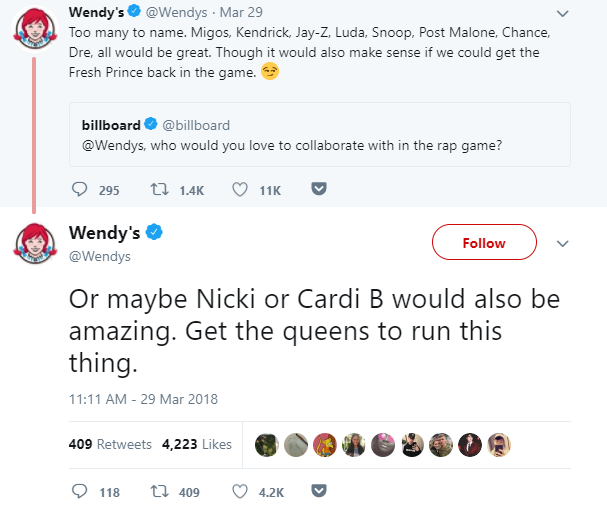Like the tweet with 4.2K likes

tap(240, 492)
